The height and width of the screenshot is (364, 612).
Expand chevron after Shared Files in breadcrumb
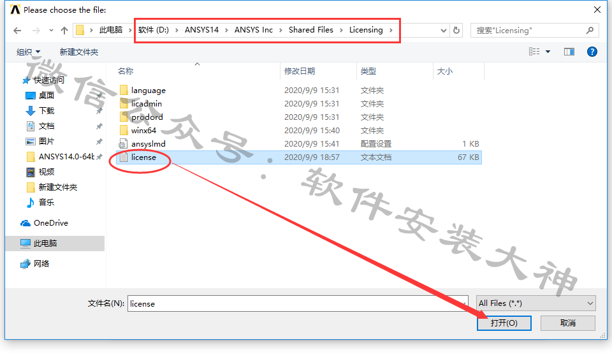point(341,30)
